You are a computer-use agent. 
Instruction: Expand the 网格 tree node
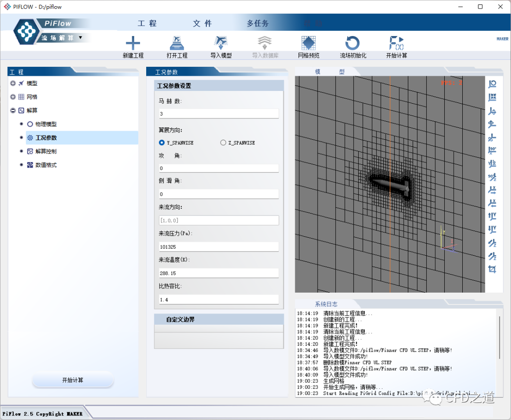[x=13, y=97]
